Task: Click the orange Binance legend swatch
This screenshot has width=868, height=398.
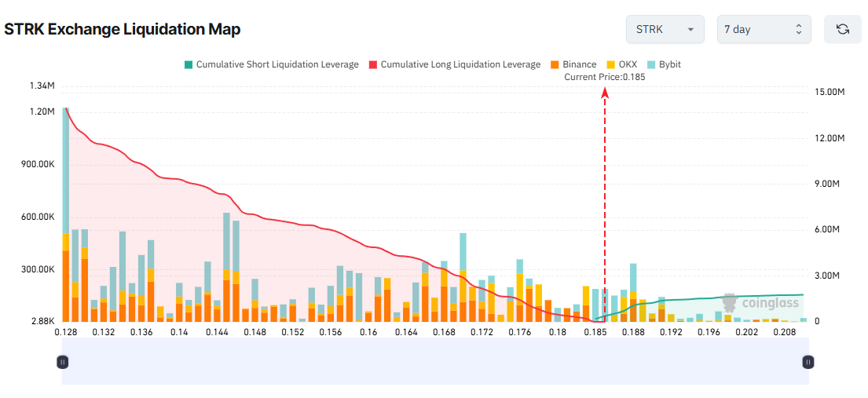Action: (x=555, y=64)
